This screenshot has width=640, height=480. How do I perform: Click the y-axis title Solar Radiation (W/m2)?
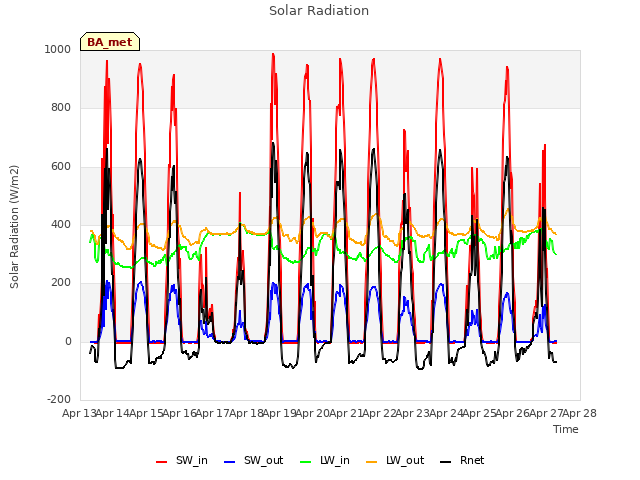click(14, 227)
